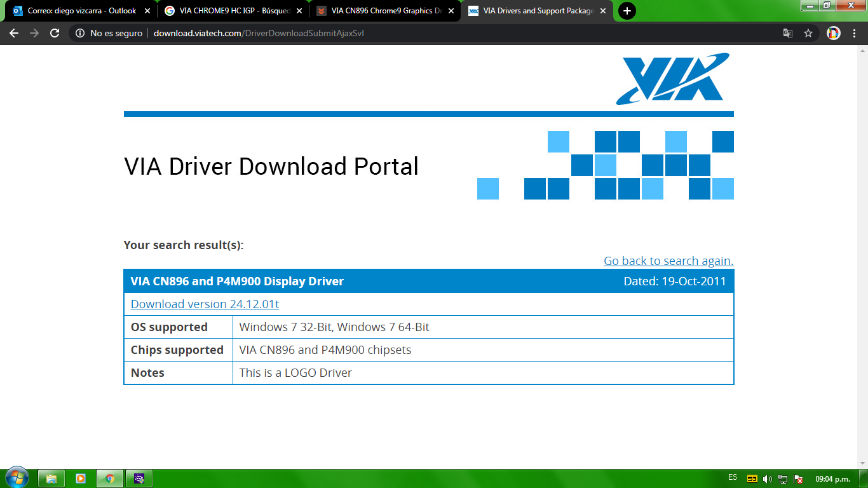Screen dimensions: 868x488
Task: Open the Windows Start menu orb
Action: pos(17,478)
